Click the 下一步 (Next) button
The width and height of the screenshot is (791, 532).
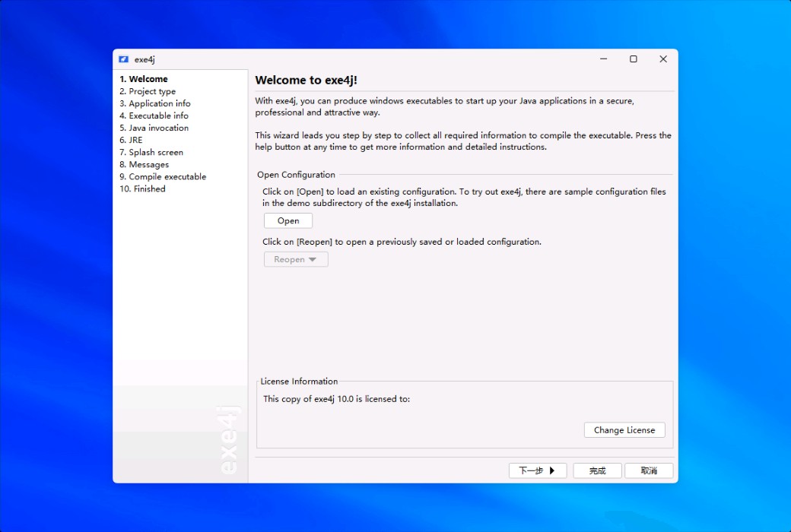click(538, 470)
